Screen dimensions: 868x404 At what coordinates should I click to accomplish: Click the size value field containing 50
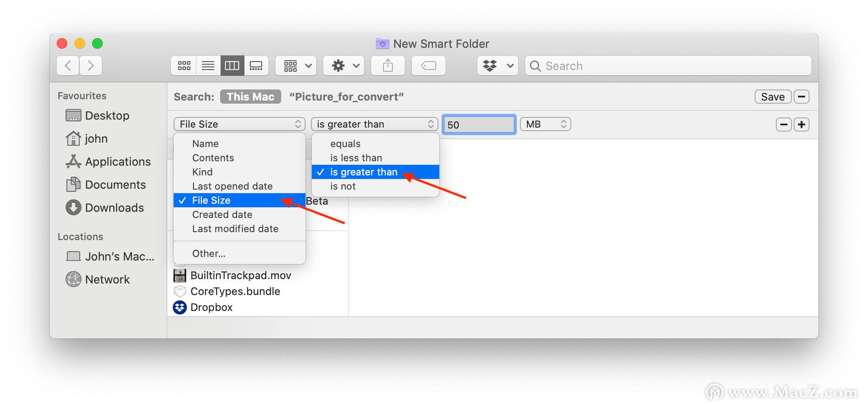tap(479, 124)
